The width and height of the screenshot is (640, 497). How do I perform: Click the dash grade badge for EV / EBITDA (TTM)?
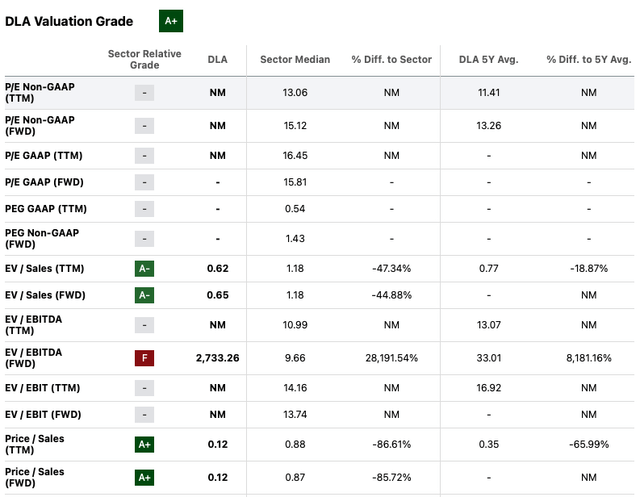pyautogui.click(x=144, y=325)
